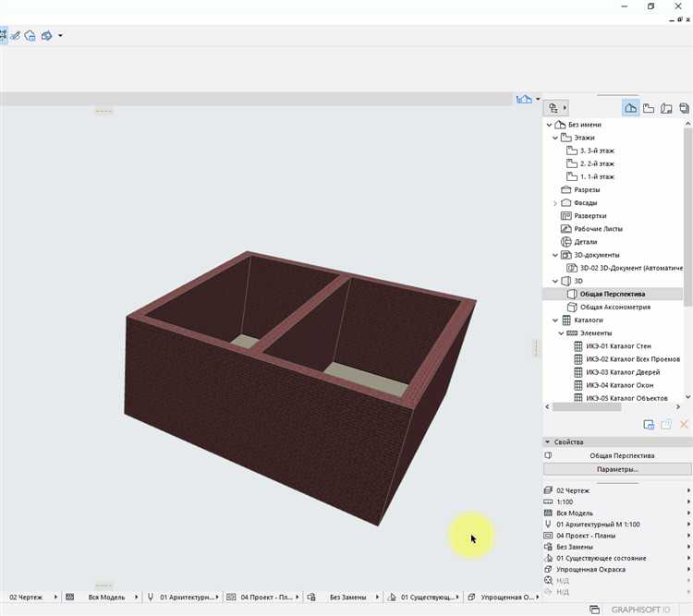Open story 1. 1-й этаж
The width and height of the screenshot is (693, 616).
click(597, 176)
